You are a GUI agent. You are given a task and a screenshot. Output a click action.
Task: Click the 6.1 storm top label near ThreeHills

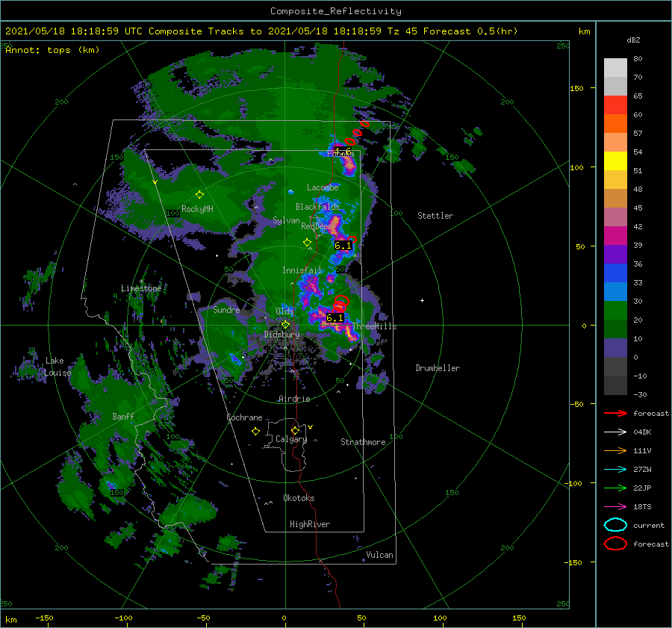pos(335,318)
